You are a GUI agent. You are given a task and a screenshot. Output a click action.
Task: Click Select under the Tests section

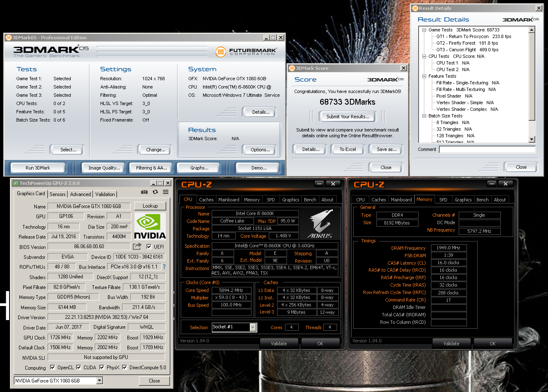point(67,150)
